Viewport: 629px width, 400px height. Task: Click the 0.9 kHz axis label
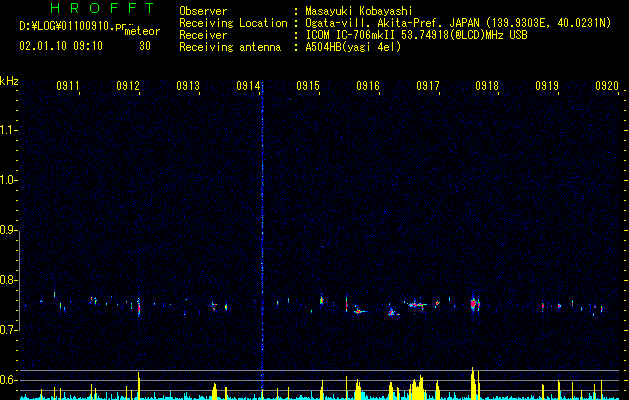pos(8,230)
